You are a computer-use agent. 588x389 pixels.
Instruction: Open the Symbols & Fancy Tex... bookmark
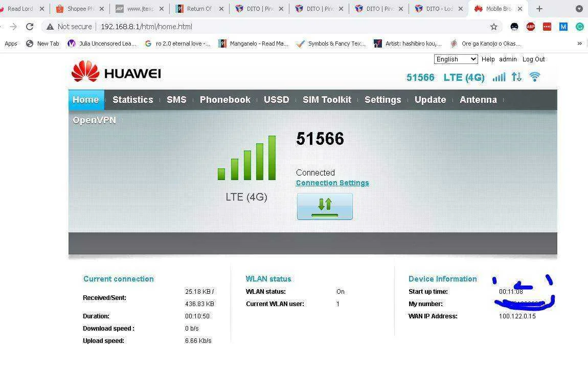coord(331,44)
